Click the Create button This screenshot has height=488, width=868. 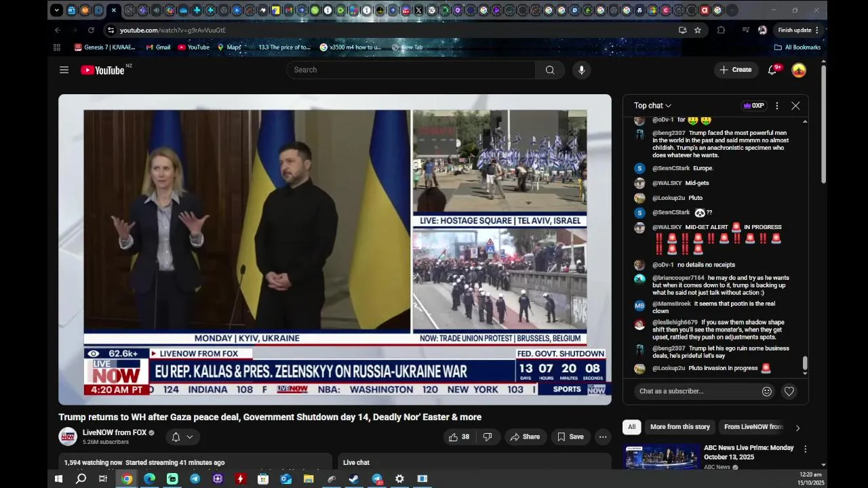point(736,70)
